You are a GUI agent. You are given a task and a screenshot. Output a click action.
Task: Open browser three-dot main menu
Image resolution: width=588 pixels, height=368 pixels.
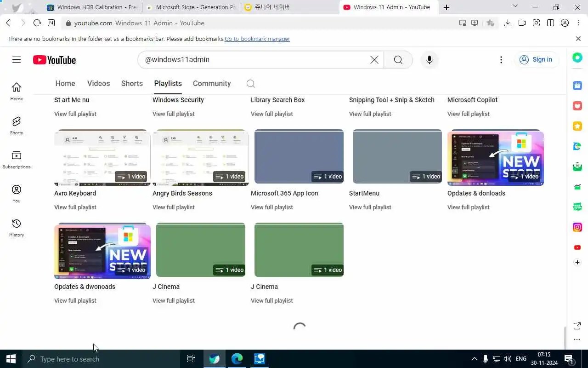click(x=578, y=23)
